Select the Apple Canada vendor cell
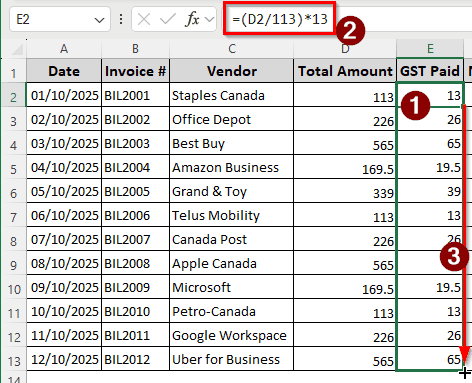The height and width of the screenshot is (383, 472). click(232, 263)
